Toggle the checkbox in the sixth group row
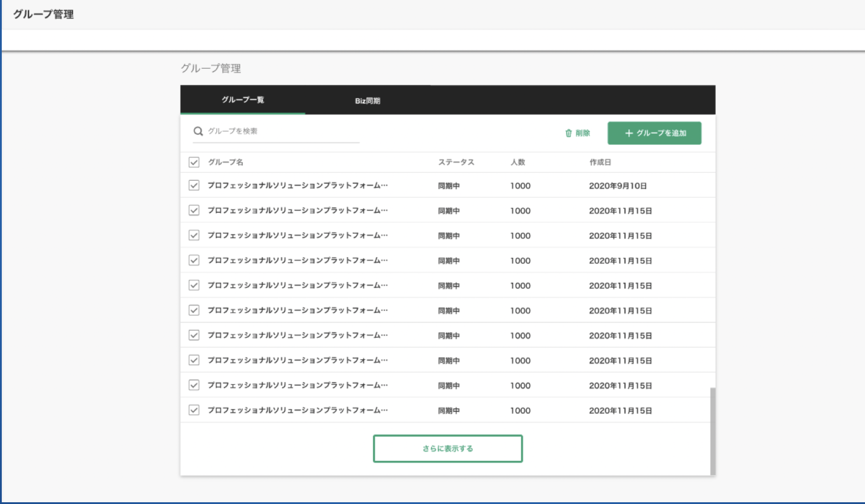Viewport: 865px width, 504px height. click(x=194, y=310)
